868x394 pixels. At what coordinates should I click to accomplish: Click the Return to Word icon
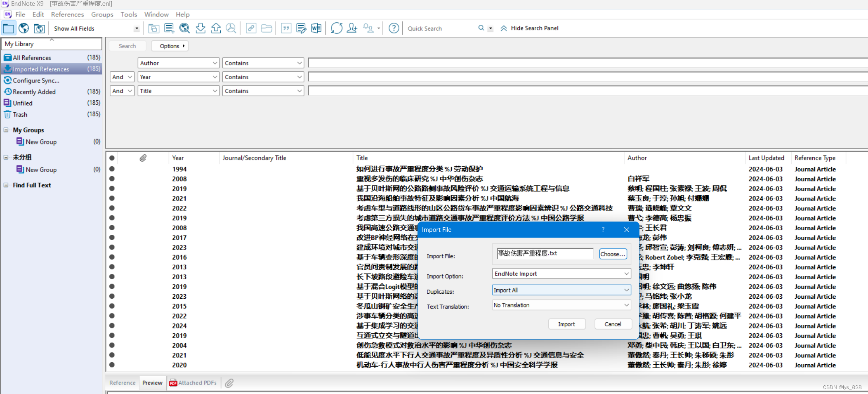pos(316,28)
